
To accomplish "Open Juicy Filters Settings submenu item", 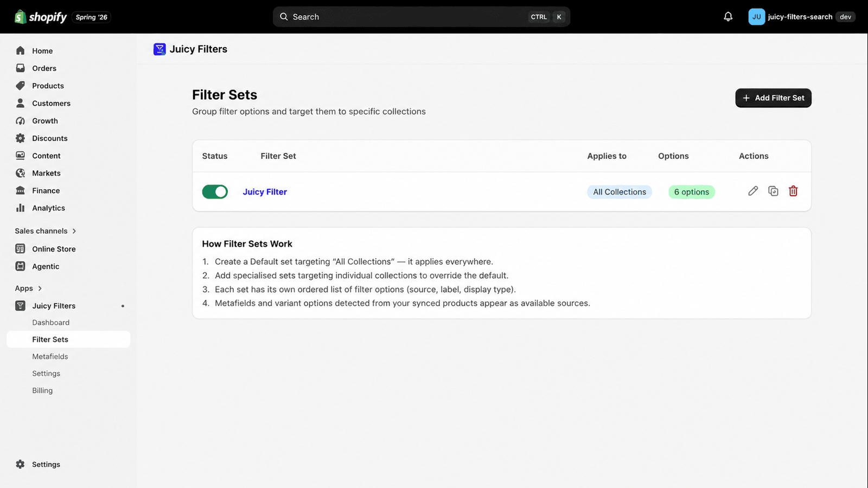I will pos(46,374).
